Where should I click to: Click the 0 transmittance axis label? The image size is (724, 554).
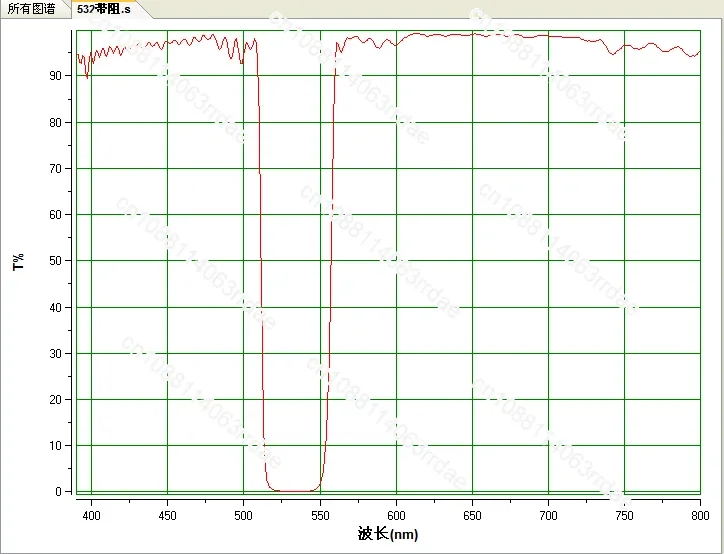(59, 492)
